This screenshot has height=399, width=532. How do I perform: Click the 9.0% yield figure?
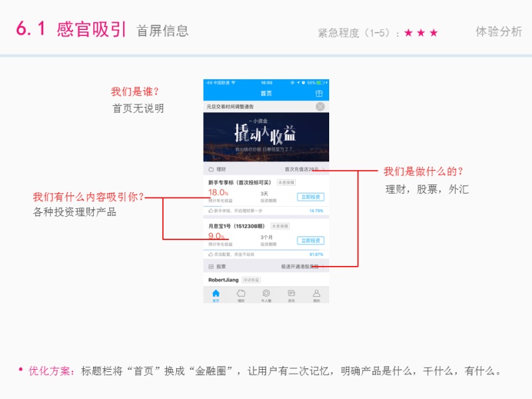216,236
